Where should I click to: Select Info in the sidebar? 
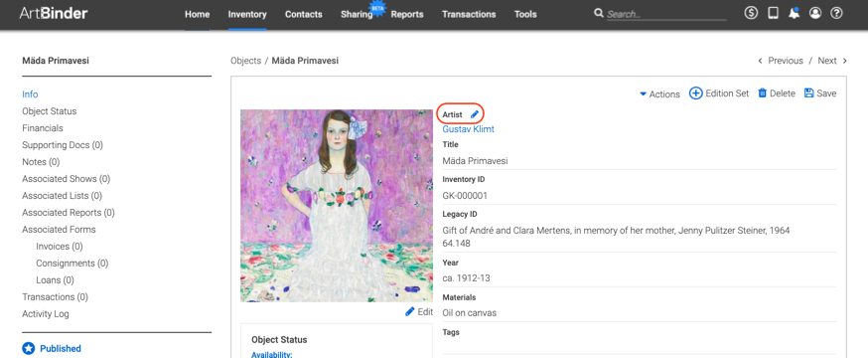[x=30, y=94]
